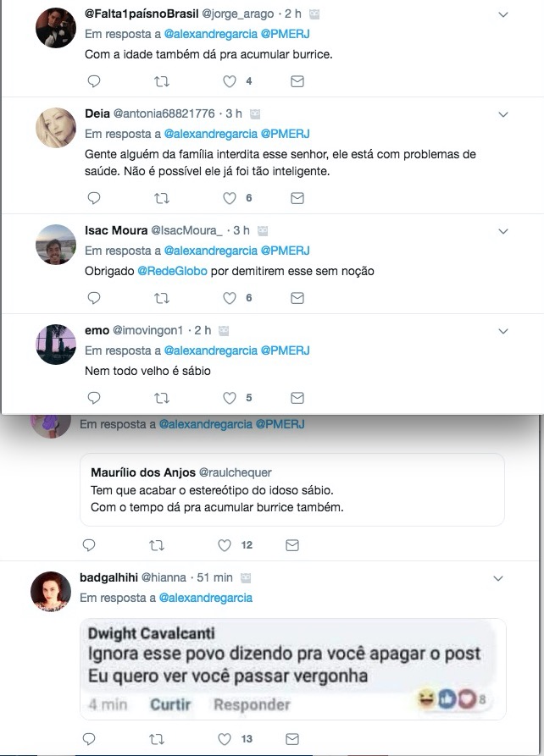
Task: Reply to badgalhihi's tweet
Action: 89,739
